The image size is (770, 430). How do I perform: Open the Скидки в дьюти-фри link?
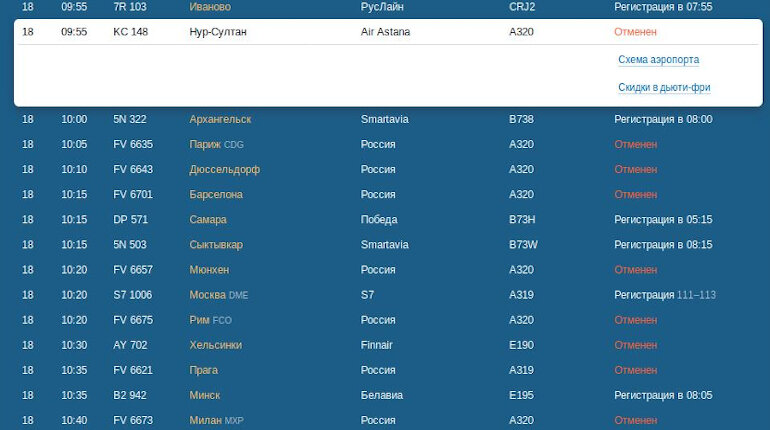(664, 87)
